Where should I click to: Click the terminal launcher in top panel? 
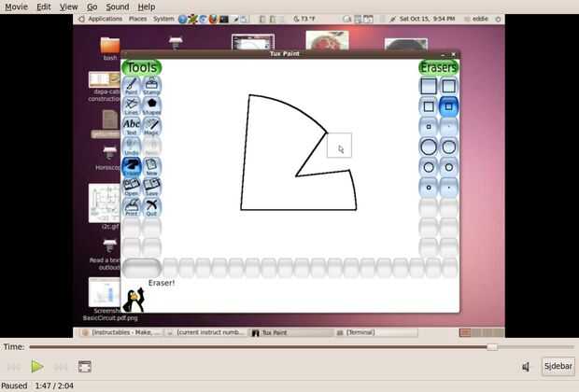tap(224, 19)
